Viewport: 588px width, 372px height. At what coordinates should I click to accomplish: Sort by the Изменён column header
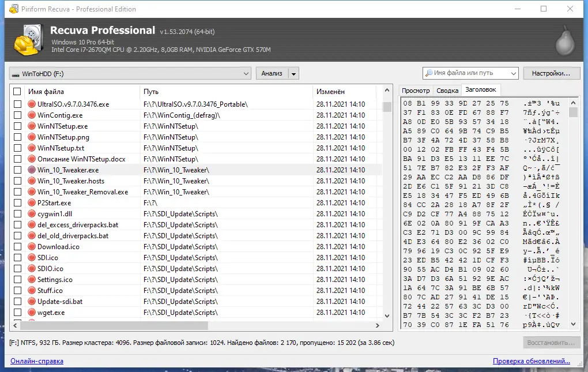coord(344,92)
